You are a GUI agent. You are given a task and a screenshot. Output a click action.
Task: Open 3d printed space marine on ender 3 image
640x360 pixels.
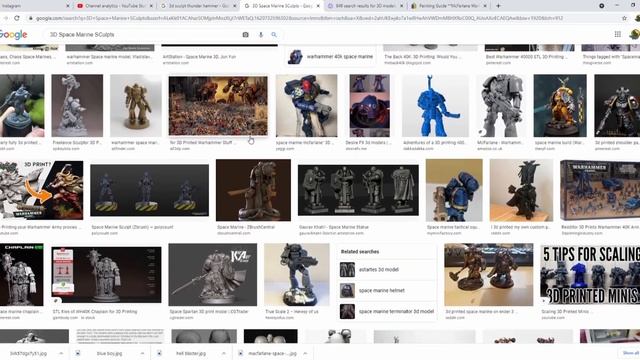[489, 275]
